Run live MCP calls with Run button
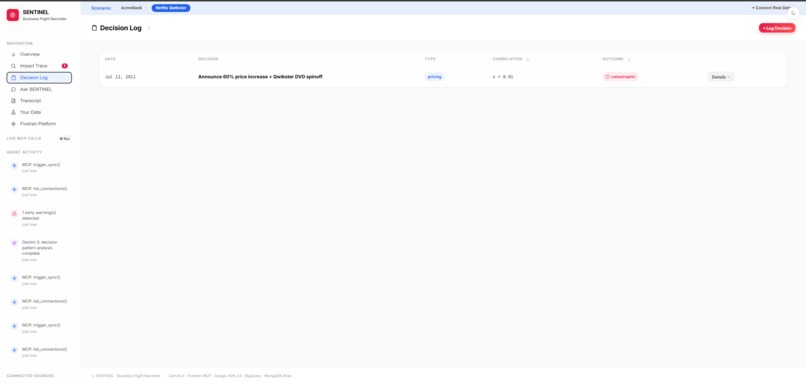 tap(65, 139)
